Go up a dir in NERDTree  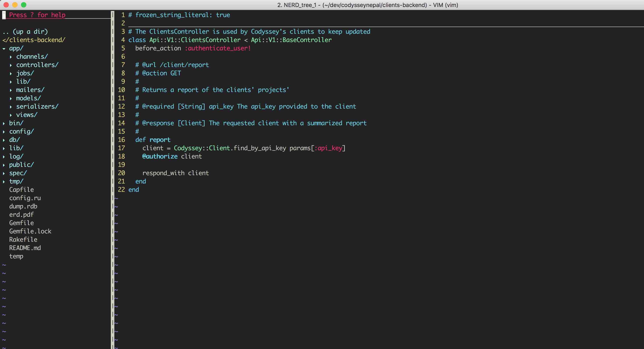(25, 32)
